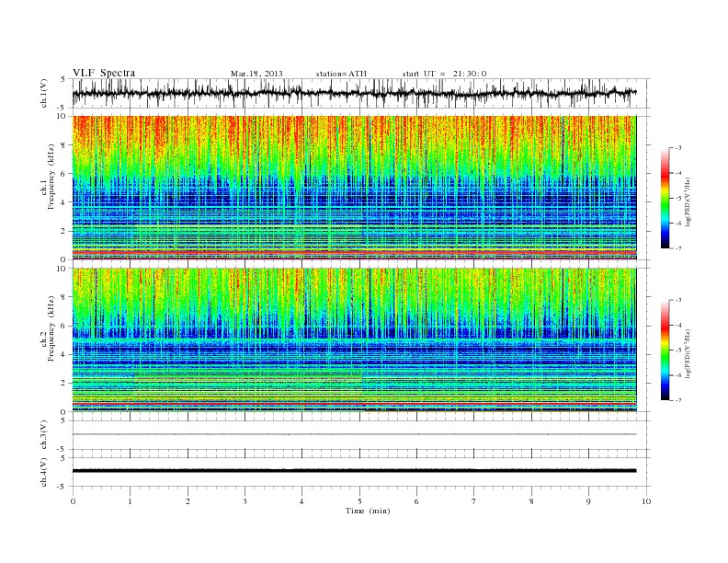Click the thick ch.4 voltage trace

(x=354, y=471)
